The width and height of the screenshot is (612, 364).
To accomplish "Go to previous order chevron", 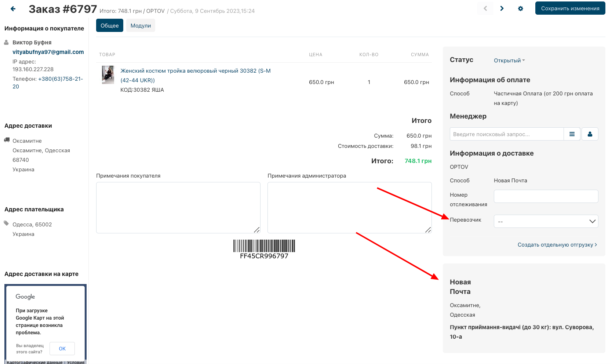I will pyautogui.click(x=485, y=8).
